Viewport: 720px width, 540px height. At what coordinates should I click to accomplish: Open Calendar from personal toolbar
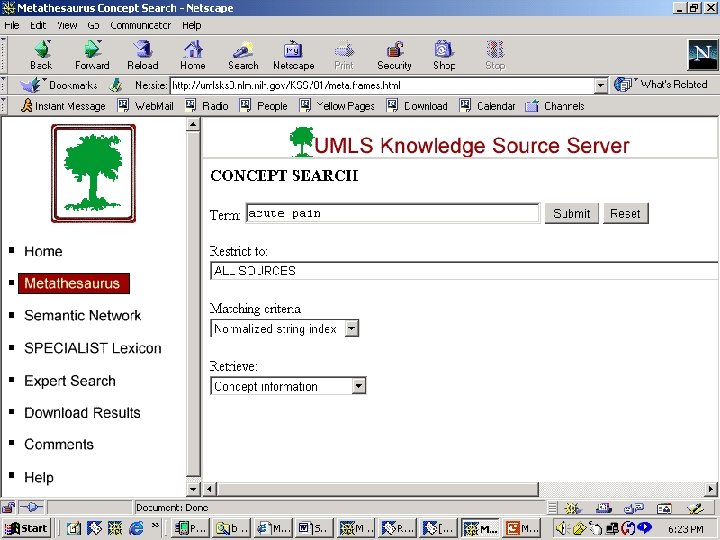click(x=487, y=106)
